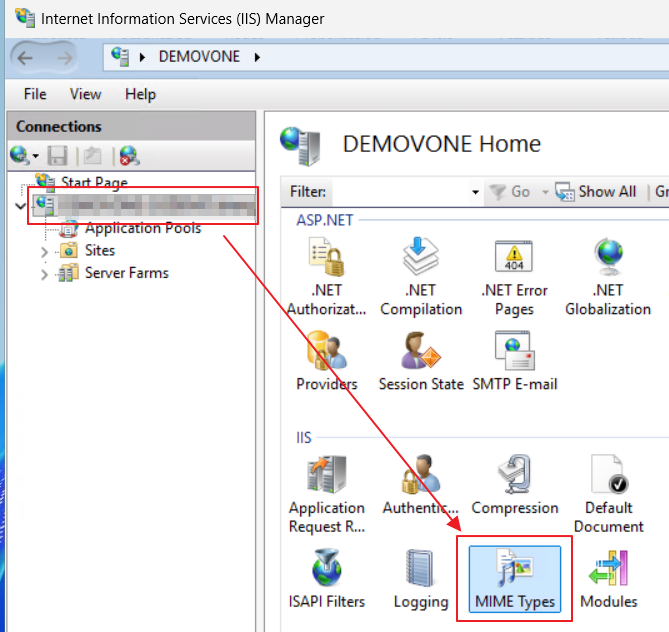Click the Connections connect globe icon
This screenshot has width=669, height=632.
(20, 155)
